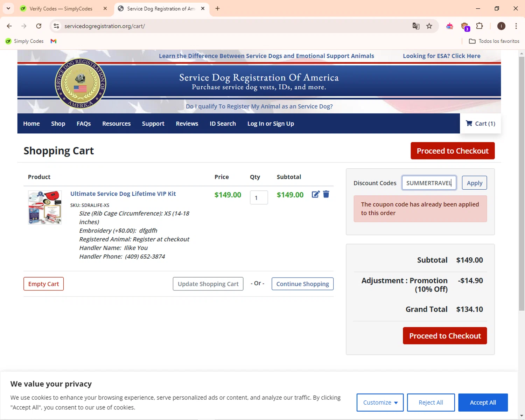Open the Gmail bookmark icon

click(54, 41)
